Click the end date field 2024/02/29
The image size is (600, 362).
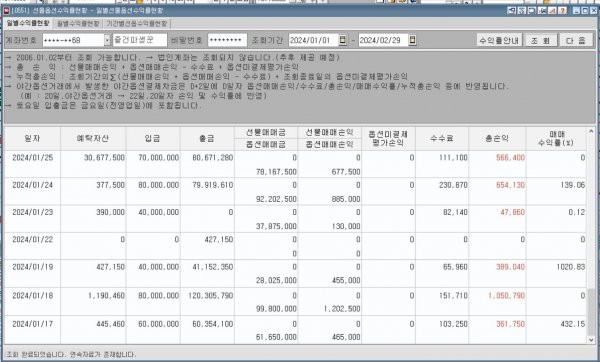click(383, 40)
